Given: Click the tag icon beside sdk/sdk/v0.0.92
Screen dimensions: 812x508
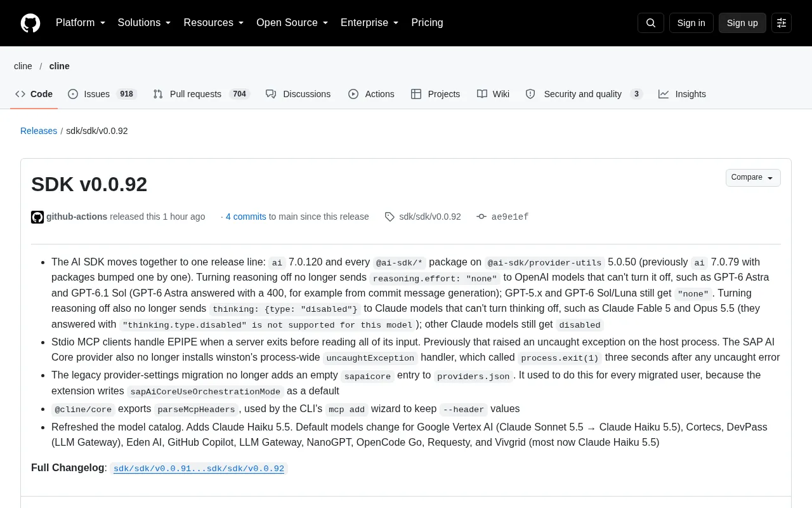Looking at the screenshot, I should tap(390, 217).
